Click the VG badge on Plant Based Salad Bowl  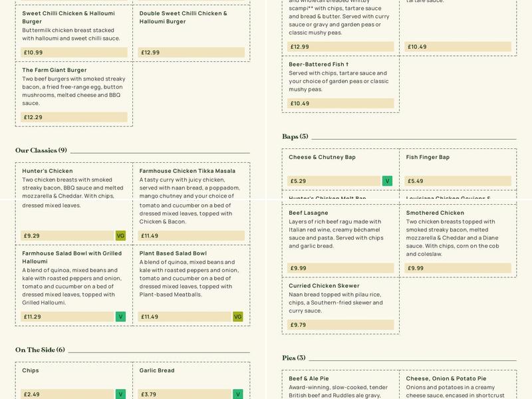pyautogui.click(x=238, y=317)
